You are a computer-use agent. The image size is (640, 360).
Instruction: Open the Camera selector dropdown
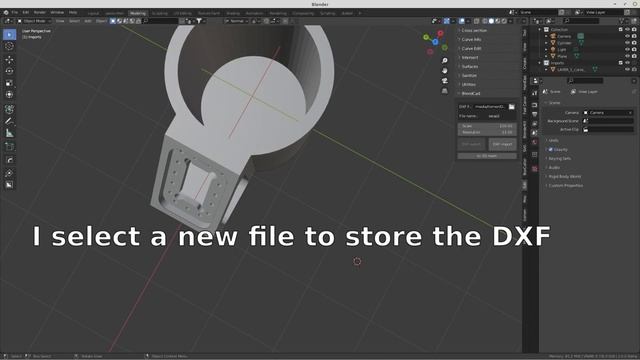point(608,113)
